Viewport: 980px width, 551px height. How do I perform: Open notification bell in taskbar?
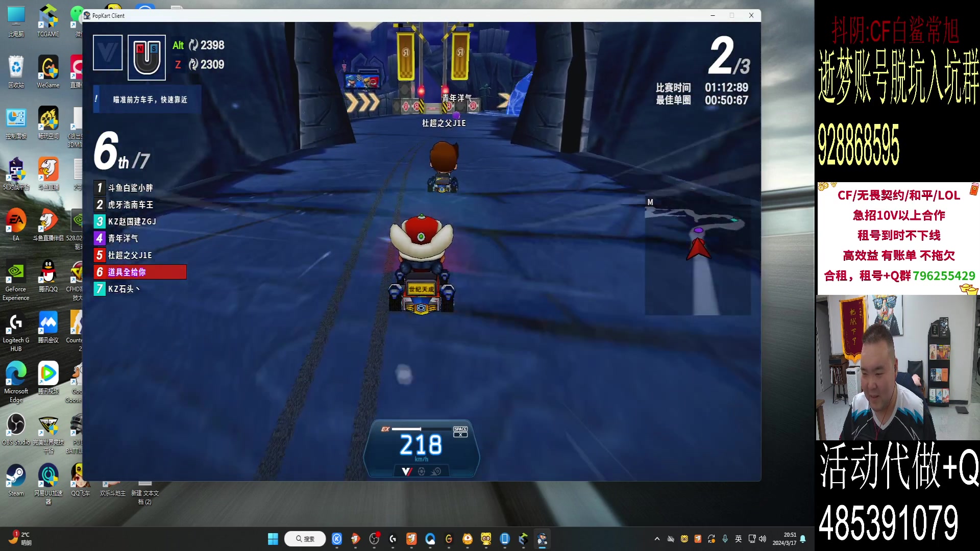tap(803, 539)
